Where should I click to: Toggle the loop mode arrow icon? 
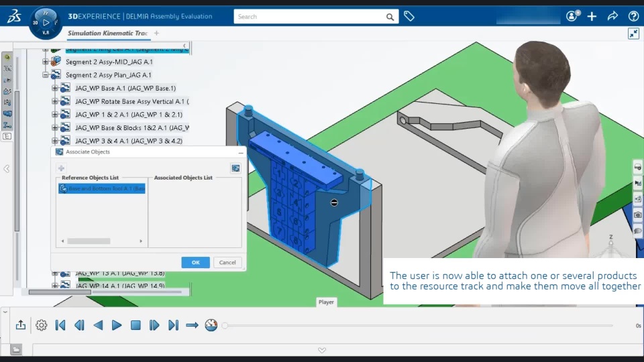[x=193, y=325]
